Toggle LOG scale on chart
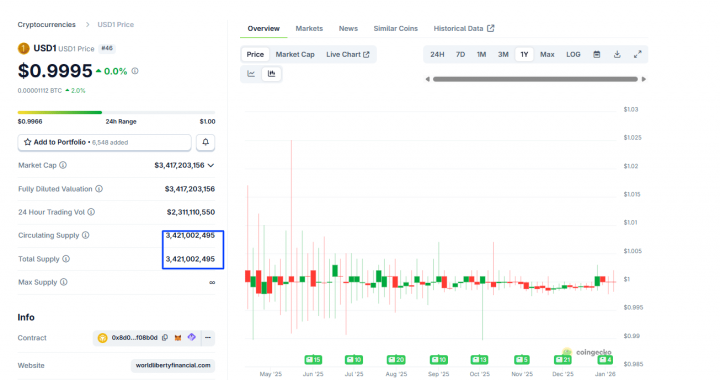The width and height of the screenshot is (720, 380). point(573,55)
